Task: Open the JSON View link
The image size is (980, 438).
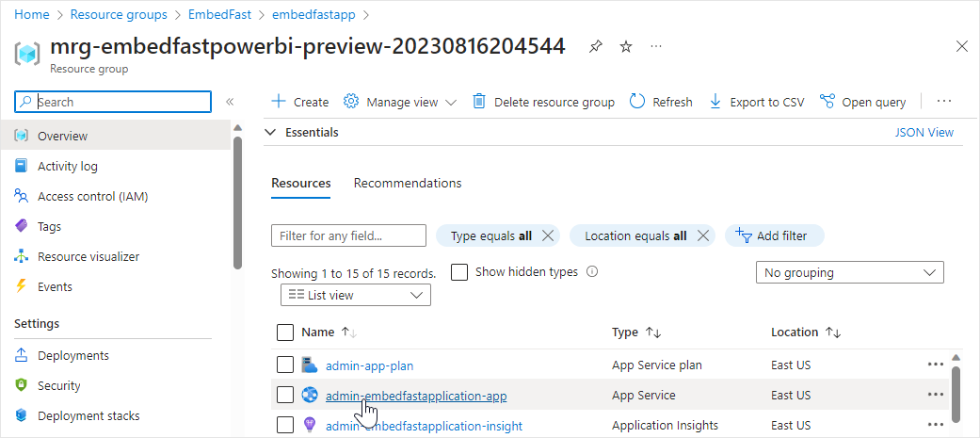Action: click(924, 133)
